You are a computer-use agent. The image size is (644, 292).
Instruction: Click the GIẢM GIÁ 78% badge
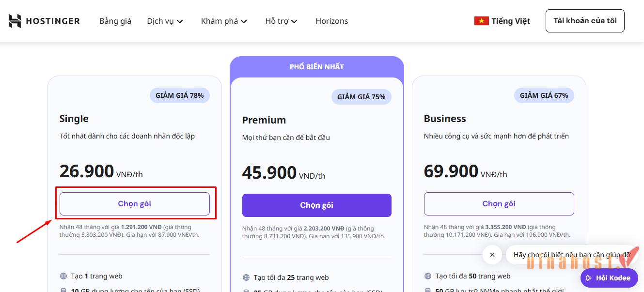(x=180, y=95)
